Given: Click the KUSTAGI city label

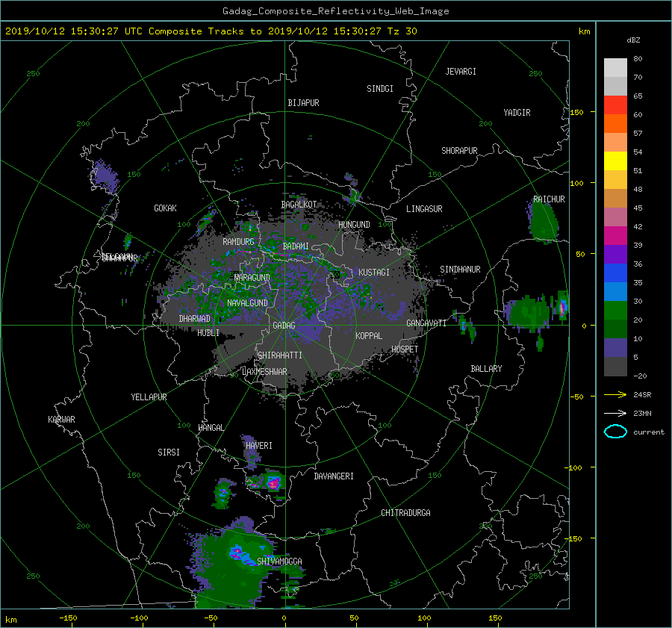Looking at the screenshot, I should pos(374,273).
